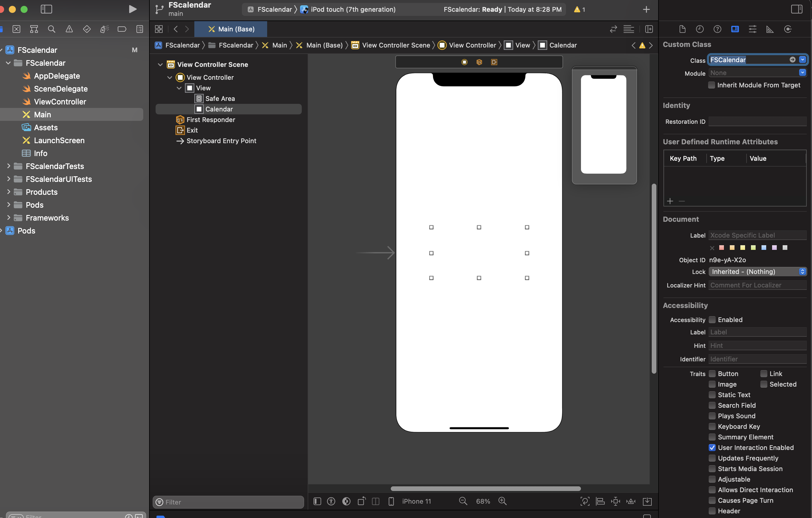This screenshot has height=518, width=812.
Task: Expand the FScalendarTests folder
Action: coord(9,166)
